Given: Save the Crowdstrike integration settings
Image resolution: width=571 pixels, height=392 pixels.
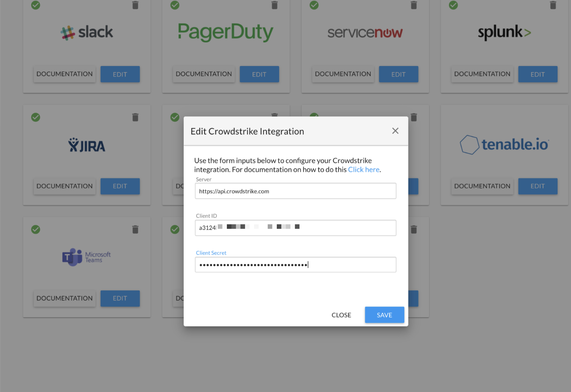Looking at the screenshot, I should [384, 315].
